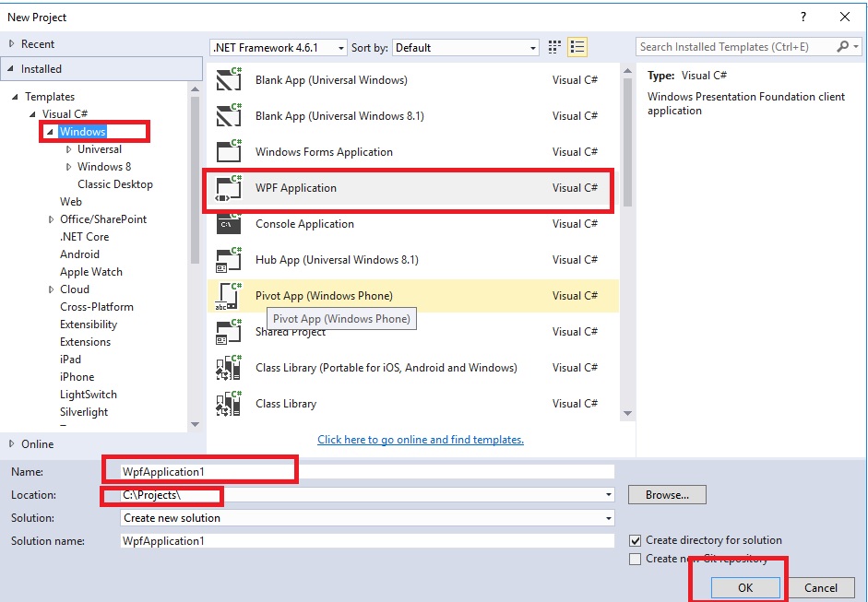Select the Cross-Platform category
This screenshot has height=602, width=868.
(x=96, y=307)
